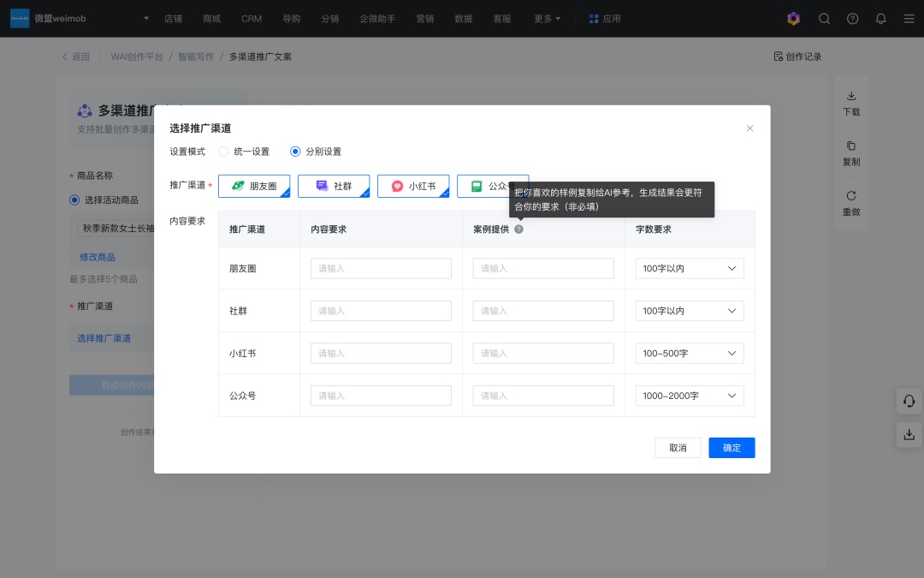The height and width of the screenshot is (578, 924).
Task: Open 公众号 word count dropdown
Action: click(x=690, y=396)
